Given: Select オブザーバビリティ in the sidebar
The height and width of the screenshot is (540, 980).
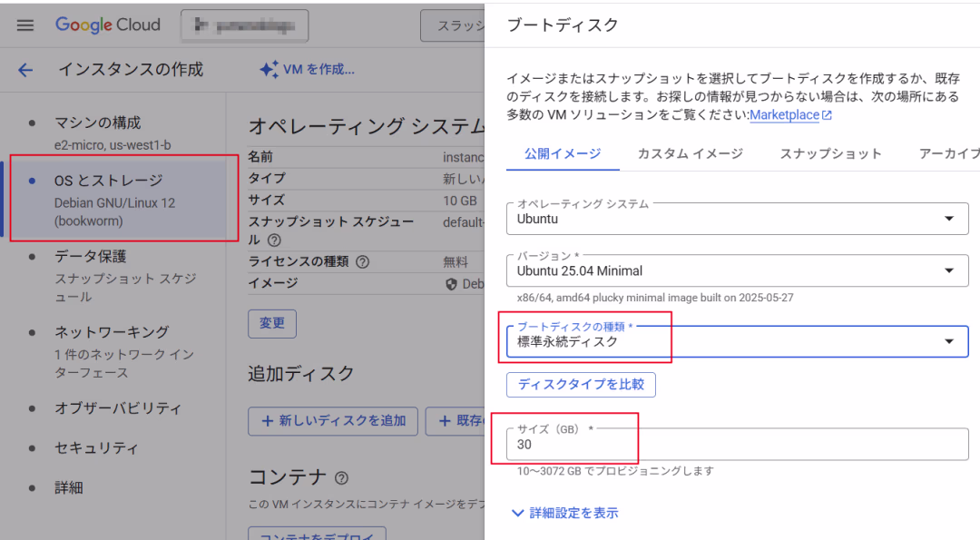Looking at the screenshot, I should click(119, 408).
